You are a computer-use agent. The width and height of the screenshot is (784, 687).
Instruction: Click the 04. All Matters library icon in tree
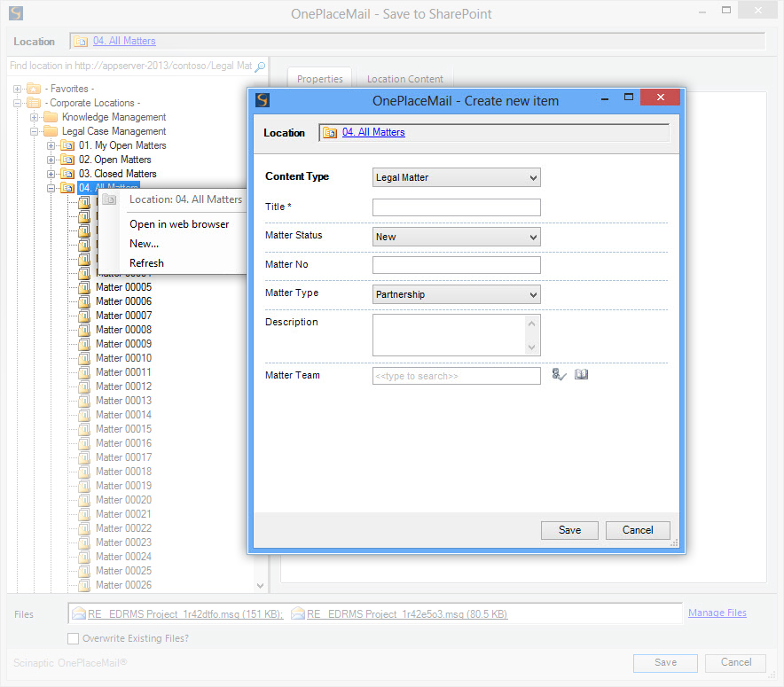point(67,188)
